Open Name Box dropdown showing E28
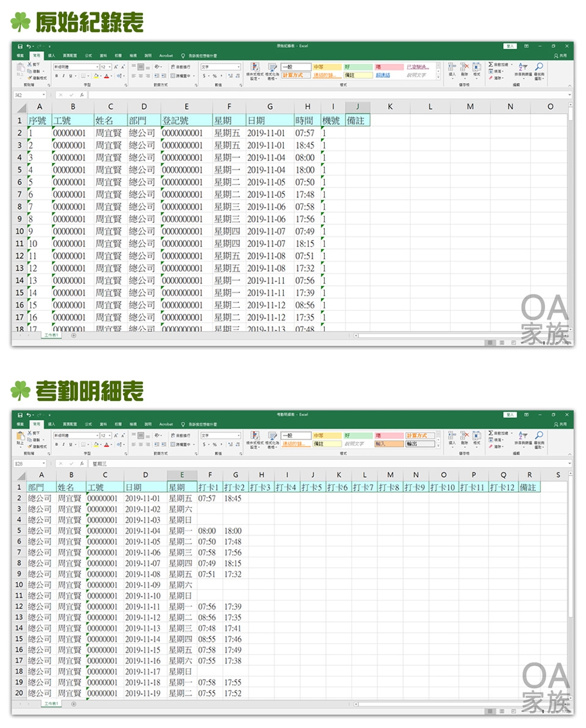This screenshot has width=586, height=728. pyautogui.click(x=43, y=464)
